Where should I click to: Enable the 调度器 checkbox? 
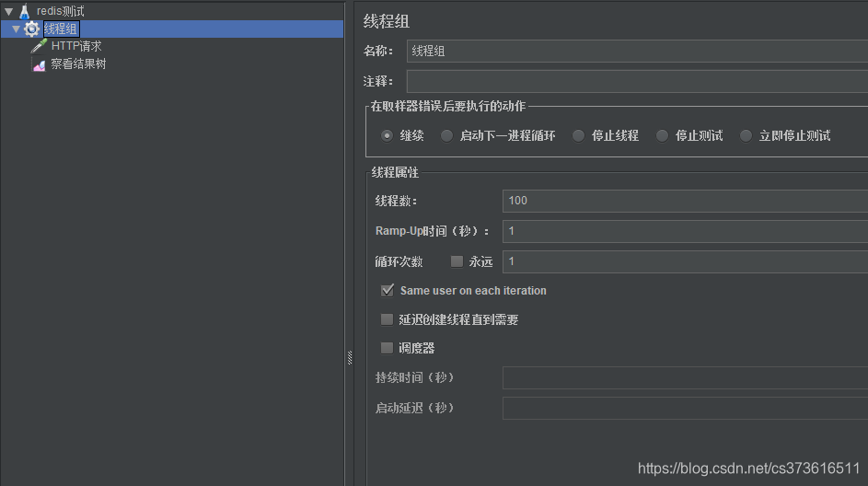(387, 348)
